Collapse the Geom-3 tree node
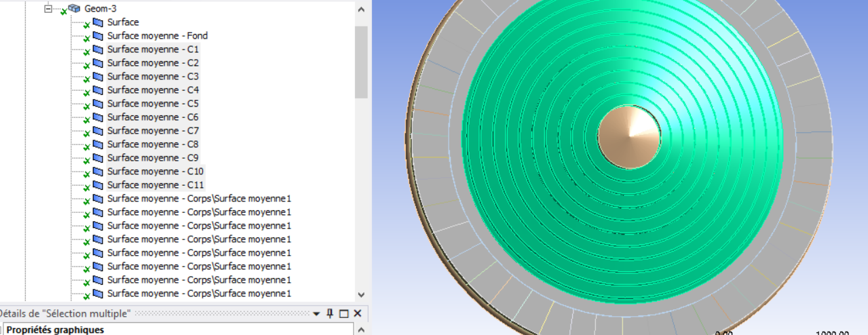Image resolution: width=868 pixels, height=335 pixels. pos(48,9)
